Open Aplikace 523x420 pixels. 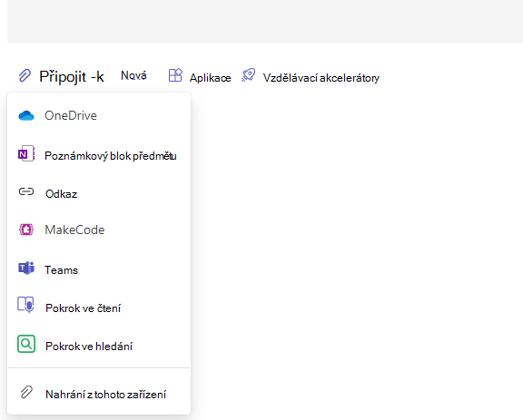click(210, 78)
